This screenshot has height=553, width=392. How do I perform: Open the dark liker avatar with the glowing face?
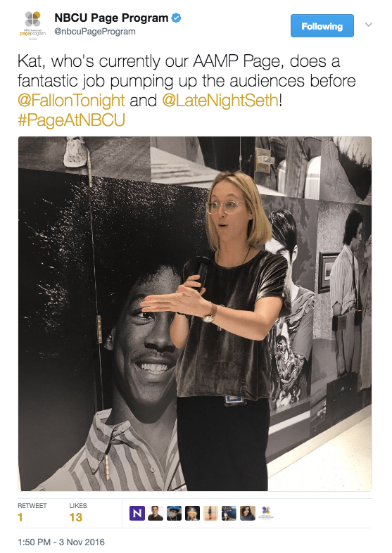tap(192, 513)
